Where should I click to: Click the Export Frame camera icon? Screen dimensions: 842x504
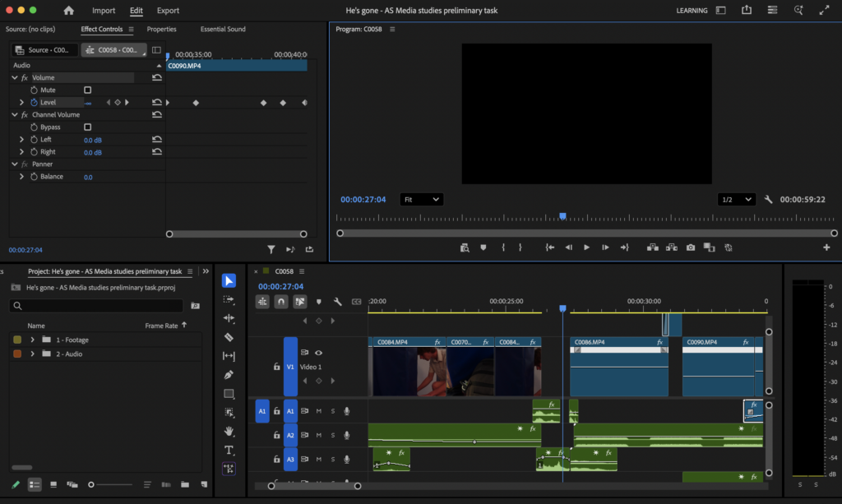coord(691,247)
